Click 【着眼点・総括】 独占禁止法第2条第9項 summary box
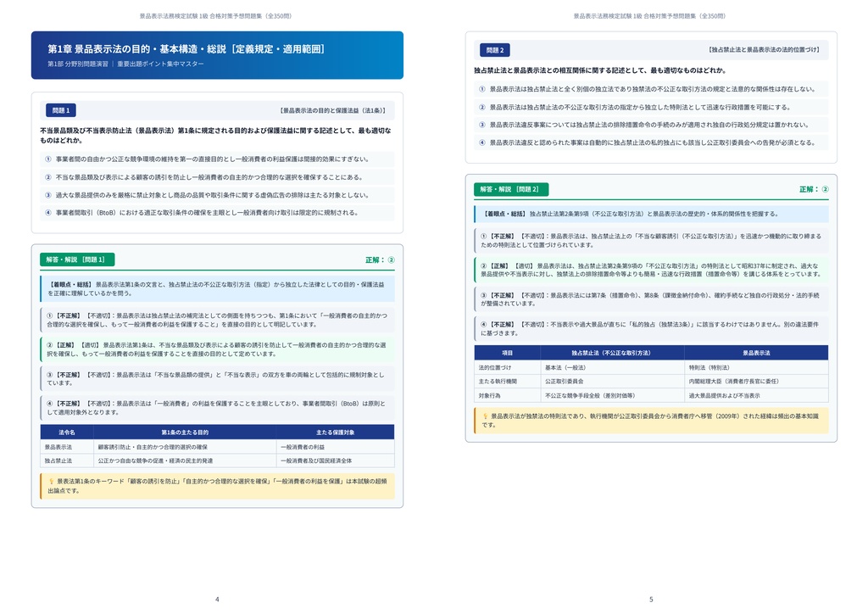The height and width of the screenshot is (614, 868). pos(651,214)
